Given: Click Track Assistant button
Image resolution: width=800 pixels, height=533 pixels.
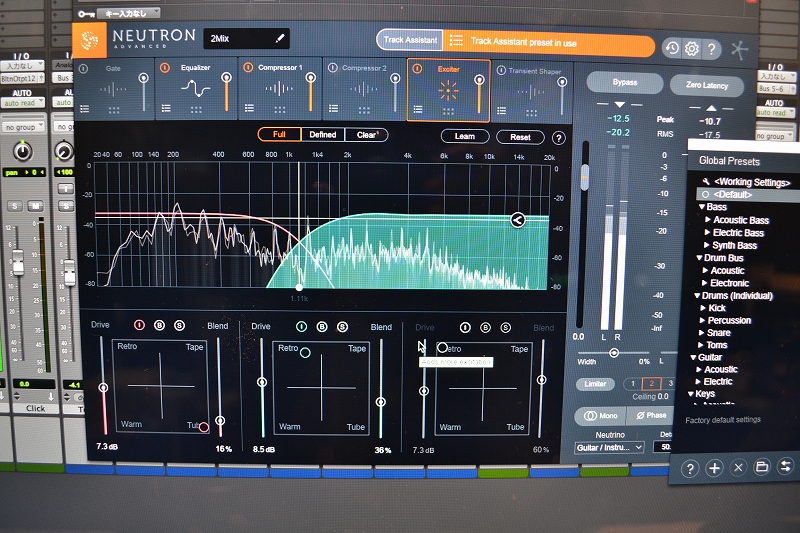Looking at the screenshot, I should point(410,40).
